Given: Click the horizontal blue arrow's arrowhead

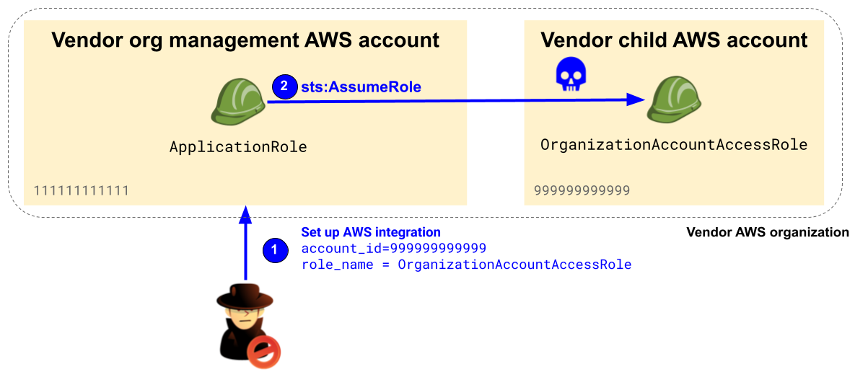Looking at the screenshot, I should point(635,100).
